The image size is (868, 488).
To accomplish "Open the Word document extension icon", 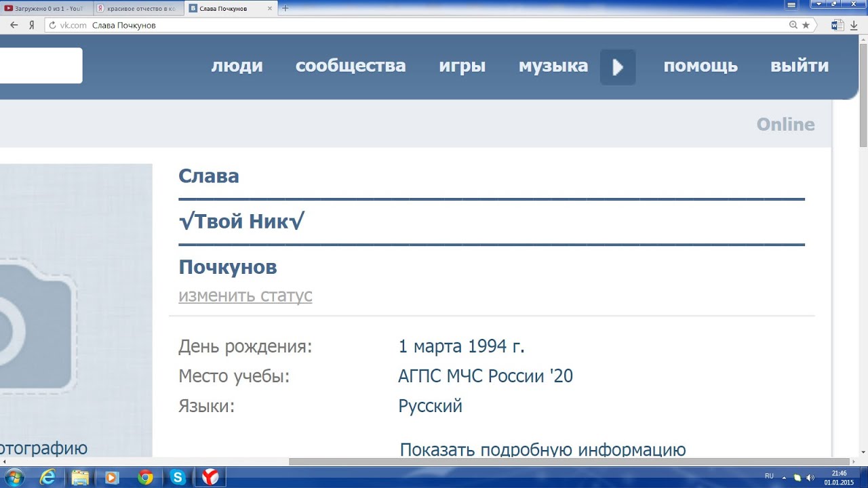I will [x=837, y=25].
